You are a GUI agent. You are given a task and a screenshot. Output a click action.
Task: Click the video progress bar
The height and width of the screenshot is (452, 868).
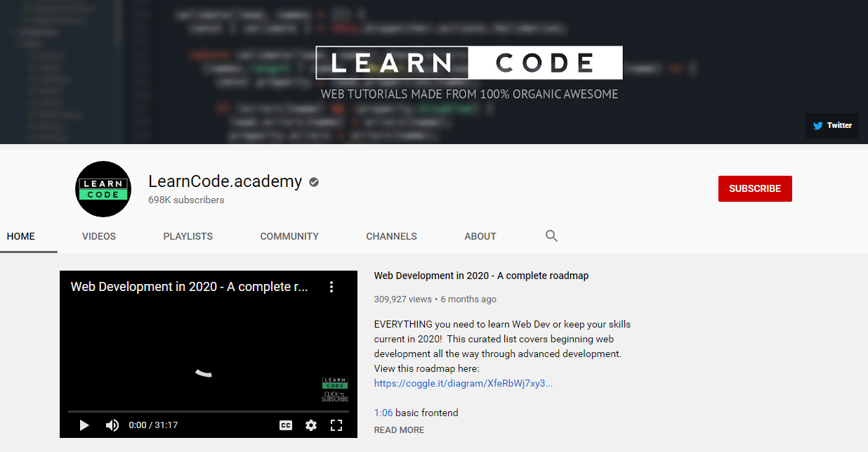pyautogui.click(x=208, y=411)
